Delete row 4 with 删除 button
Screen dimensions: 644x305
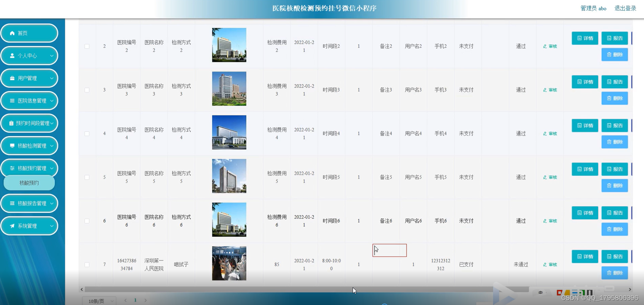[x=615, y=142]
